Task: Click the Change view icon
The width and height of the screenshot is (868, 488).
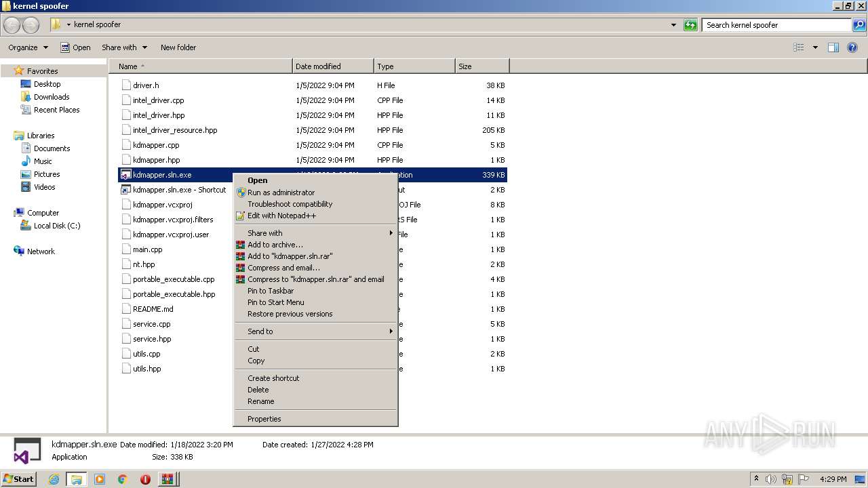Action: pos(799,47)
